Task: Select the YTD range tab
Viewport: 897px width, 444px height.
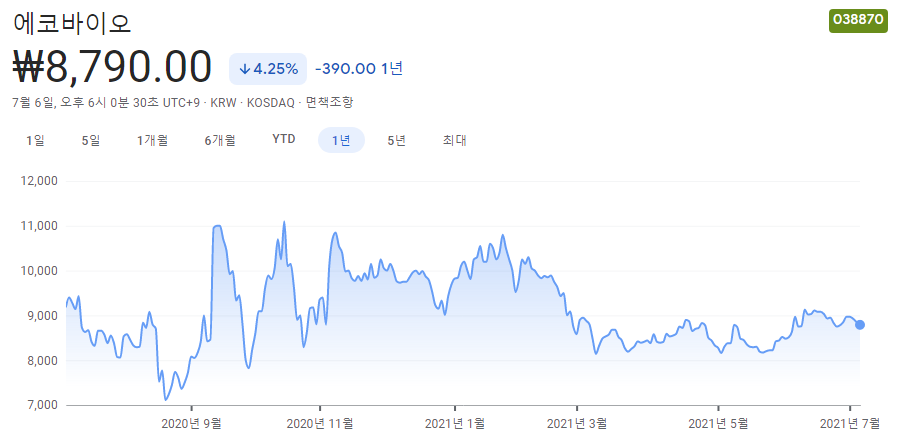Action: [x=284, y=140]
